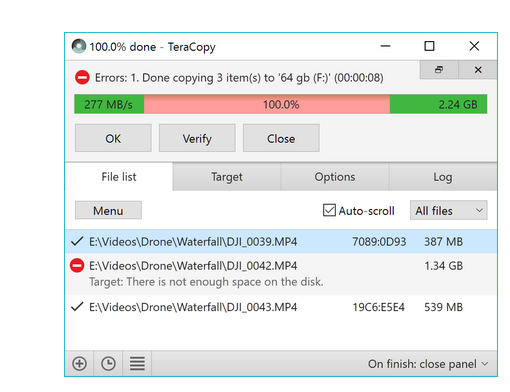Switch to the Target tab
Screen dimensions: 510x392
[227, 177]
